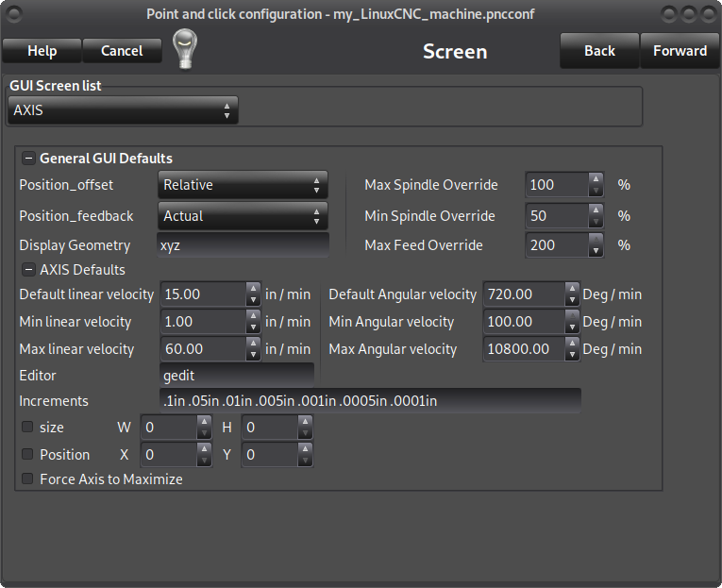Decrease Min linear velocity
Viewport: 722px width, 588px height.
(253, 328)
